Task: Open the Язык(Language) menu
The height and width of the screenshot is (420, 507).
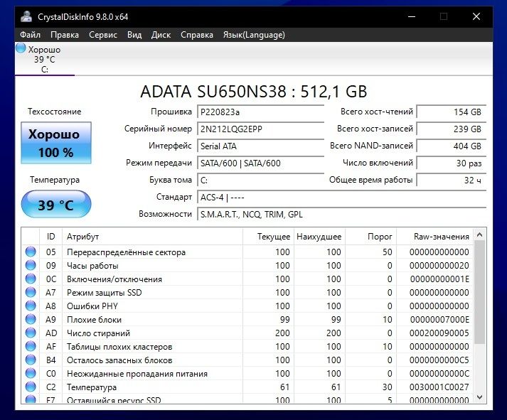Action: (254, 35)
